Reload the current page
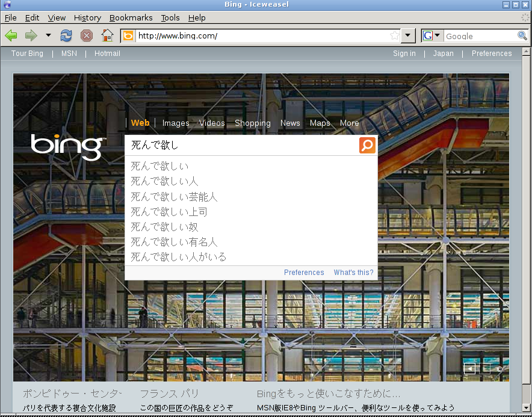532x417 pixels. pos(66,36)
